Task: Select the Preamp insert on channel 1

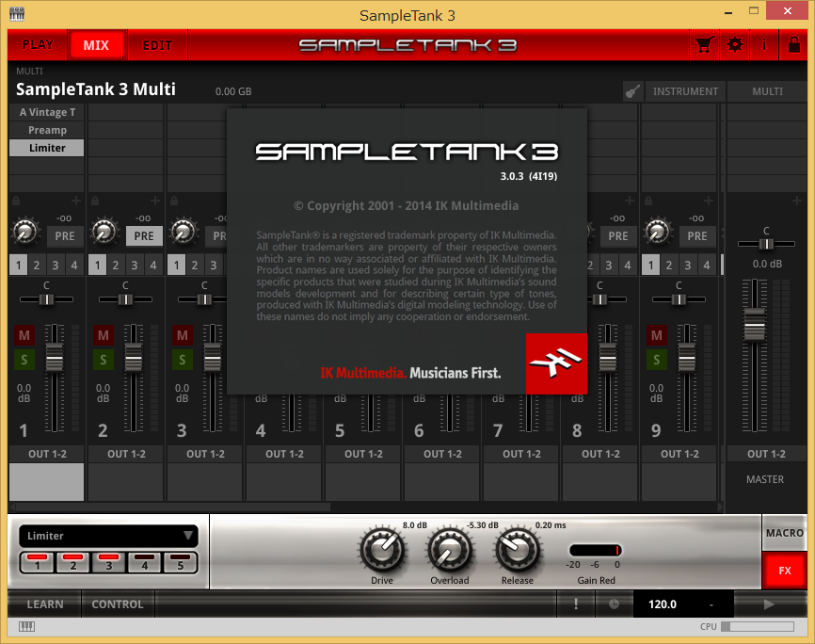Action: [47, 130]
